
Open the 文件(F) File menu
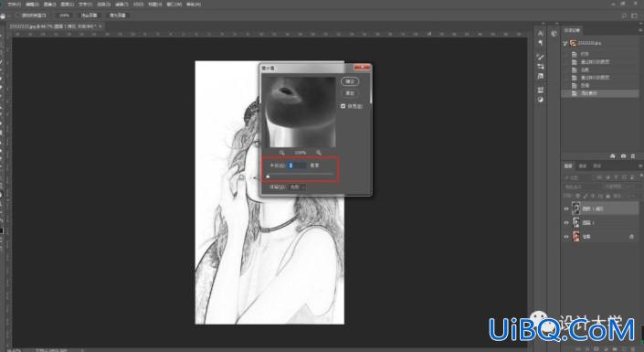point(14,5)
